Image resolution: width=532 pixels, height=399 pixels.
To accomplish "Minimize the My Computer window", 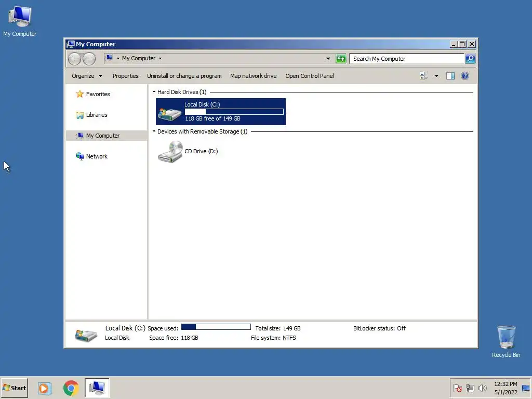I will [x=454, y=44].
